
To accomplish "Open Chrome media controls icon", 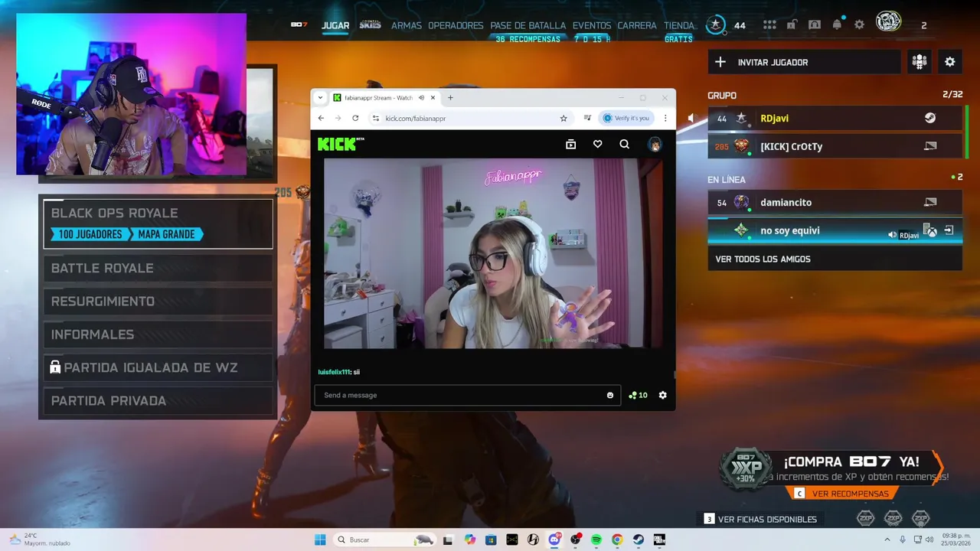I will pyautogui.click(x=587, y=118).
